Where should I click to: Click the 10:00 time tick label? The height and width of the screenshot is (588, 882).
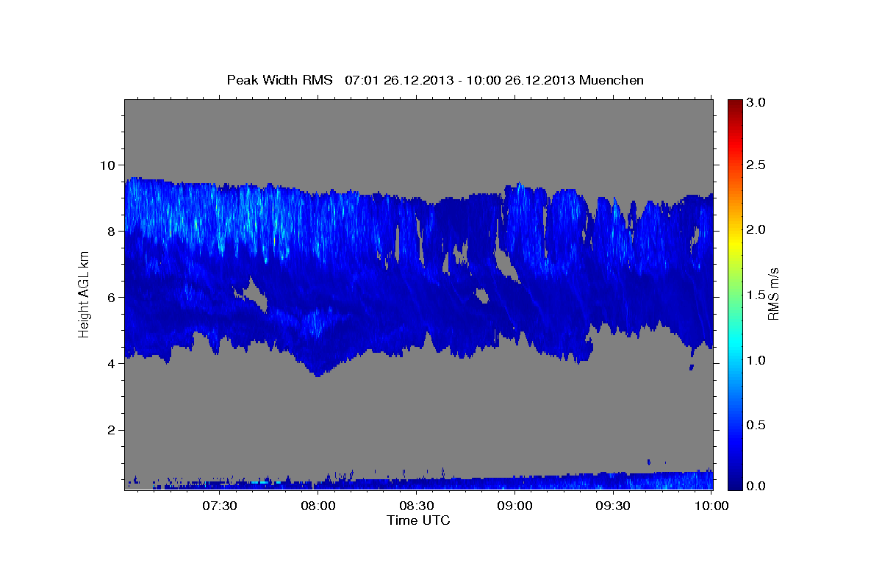711,506
